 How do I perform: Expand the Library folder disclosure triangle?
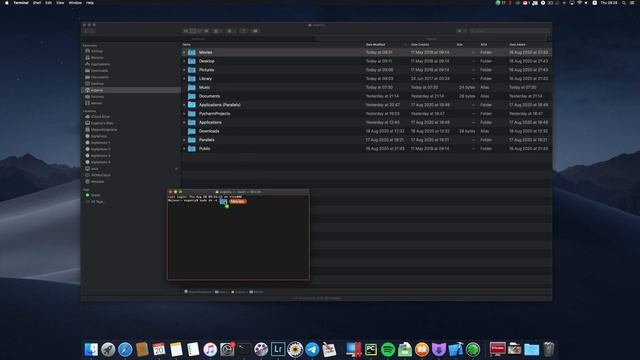pyautogui.click(x=184, y=78)
